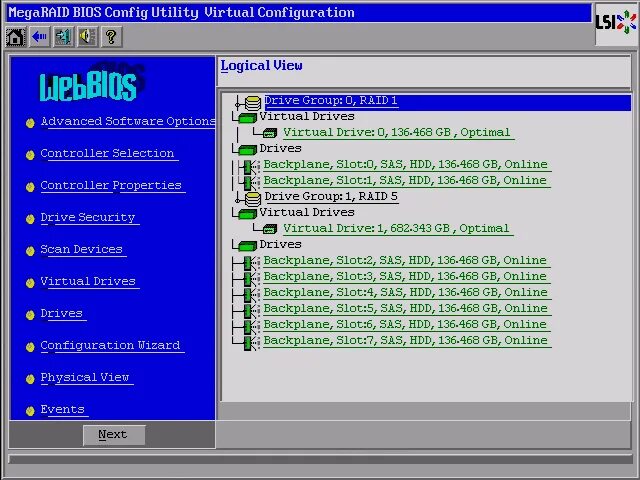Open Controller Properties

click(111, 186)
